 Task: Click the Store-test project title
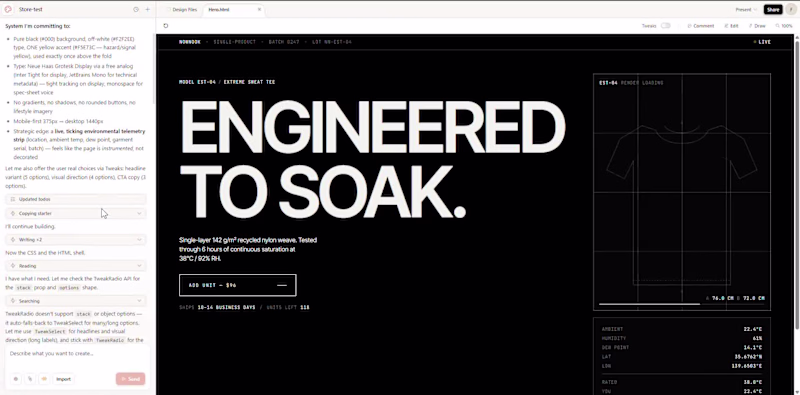click(31, 9)
